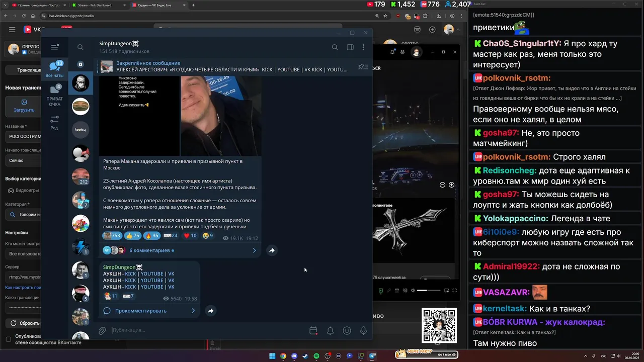Open first VK link in АУКШН post

pyautogui.click(x=171, y=274)
